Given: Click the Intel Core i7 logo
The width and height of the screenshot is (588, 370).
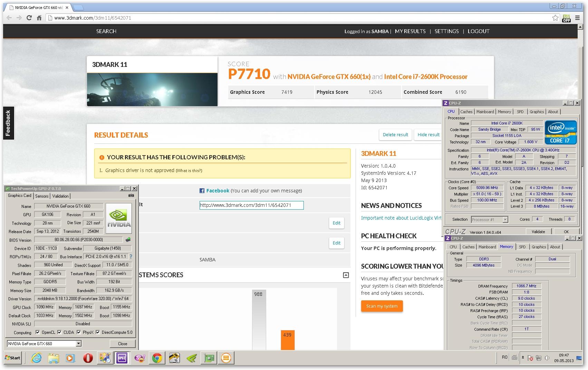Looking at the screenshot, I should 561,132.
